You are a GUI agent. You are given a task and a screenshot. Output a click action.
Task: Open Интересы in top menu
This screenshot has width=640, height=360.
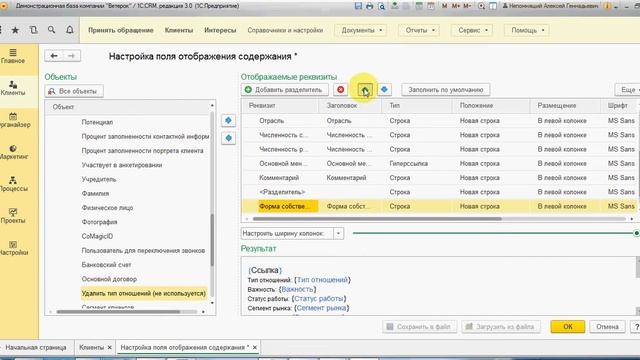(220, 30)
